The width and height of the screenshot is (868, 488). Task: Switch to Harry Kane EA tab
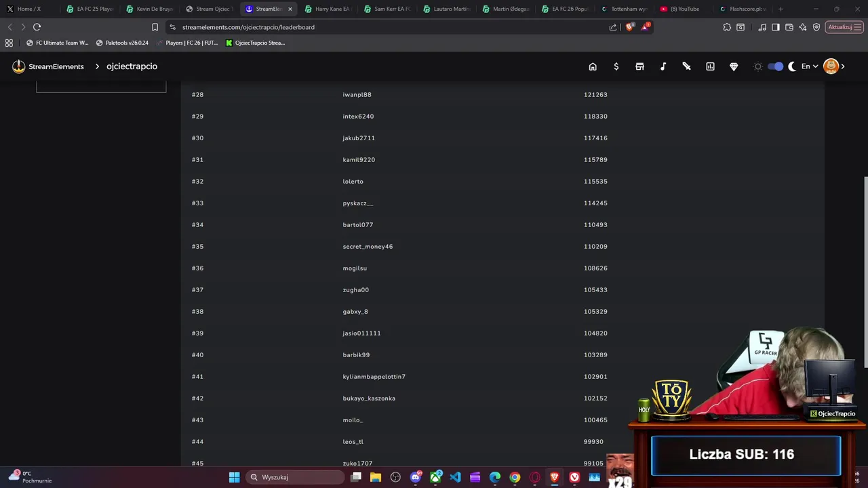click(329, 9)
